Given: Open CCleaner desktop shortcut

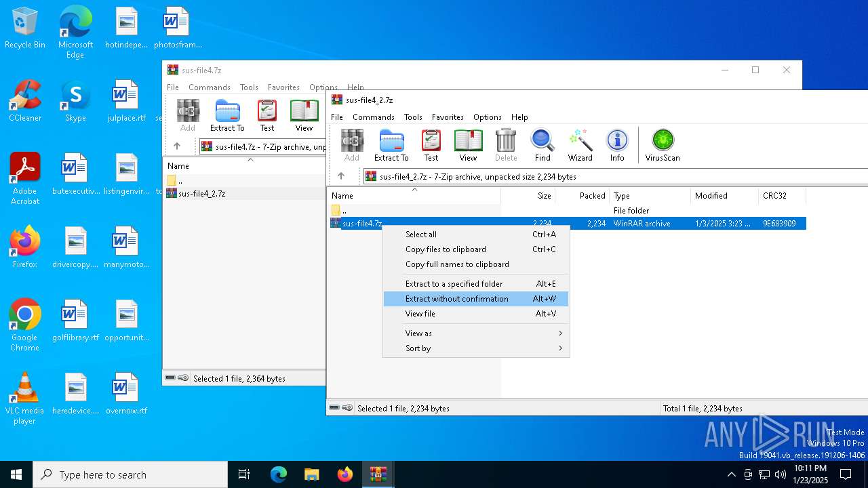Looking at the screenshot, I should coord(25,101).
